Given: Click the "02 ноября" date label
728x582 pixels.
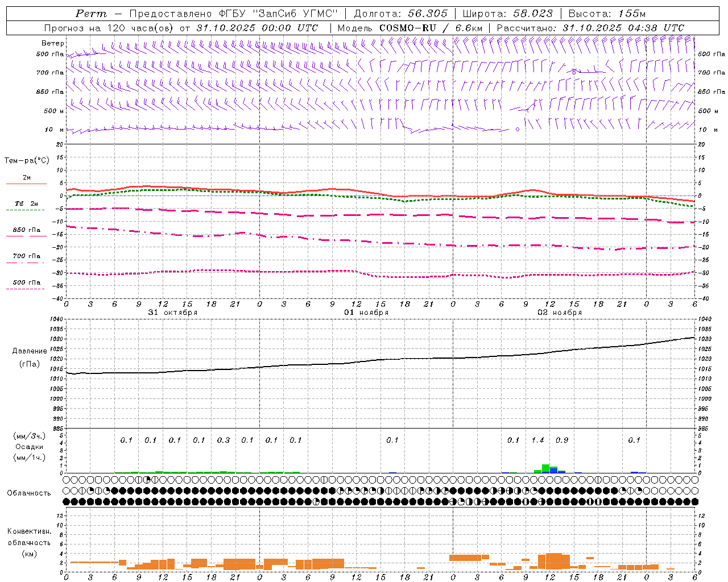Looking at the screenshot, I should (x=560, y=313).
